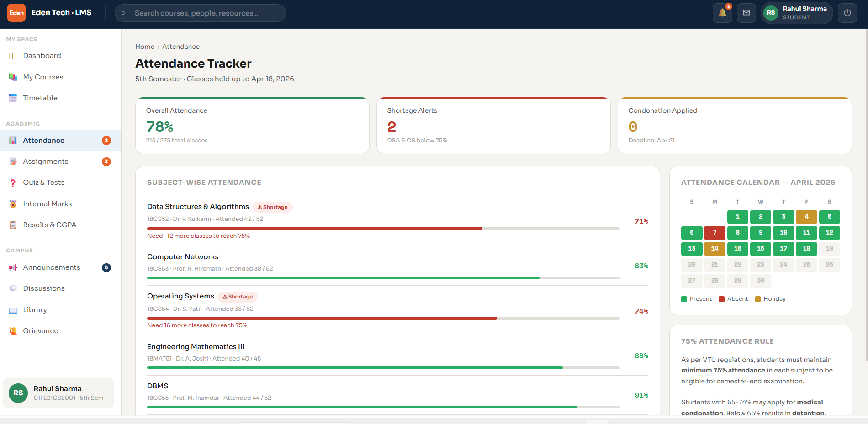This screenshot has height=424, width=868.
Task: Focus the search courses input field
Action: [200, 13]
